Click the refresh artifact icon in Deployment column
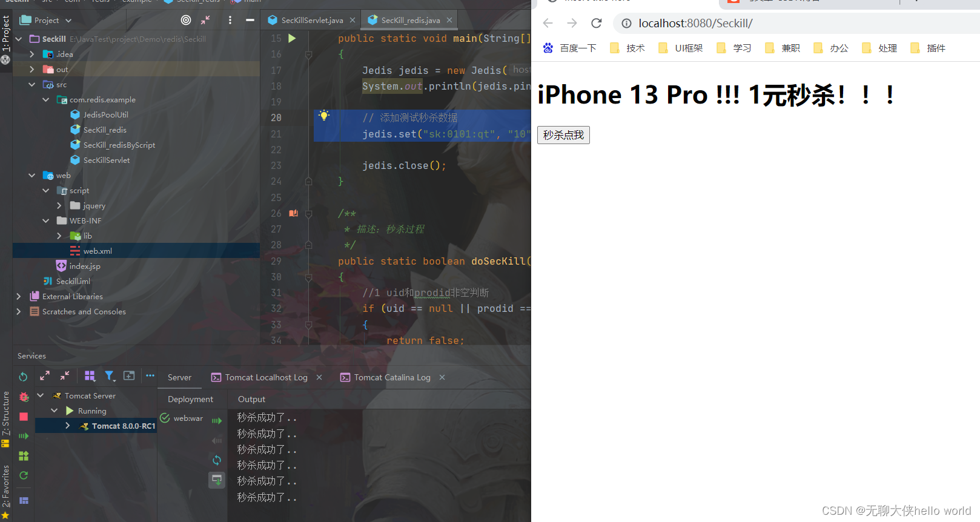 (x=217, y=460)
